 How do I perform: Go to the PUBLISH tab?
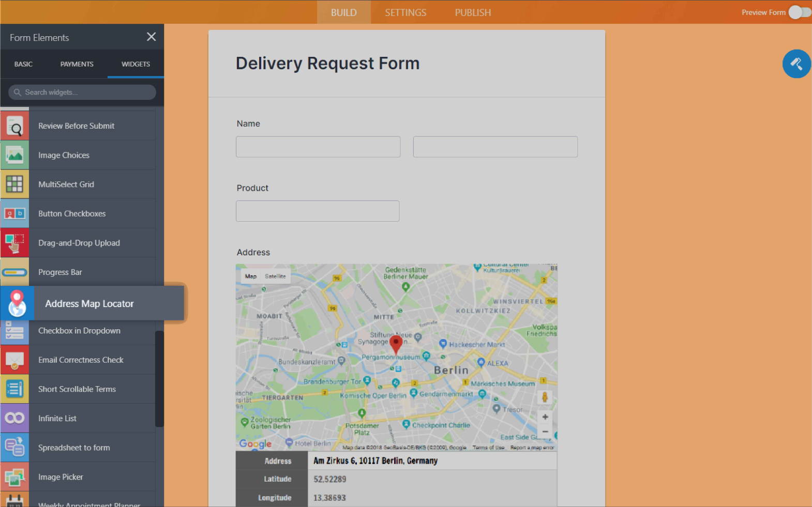pyautogui.click(x=473, y=12)
